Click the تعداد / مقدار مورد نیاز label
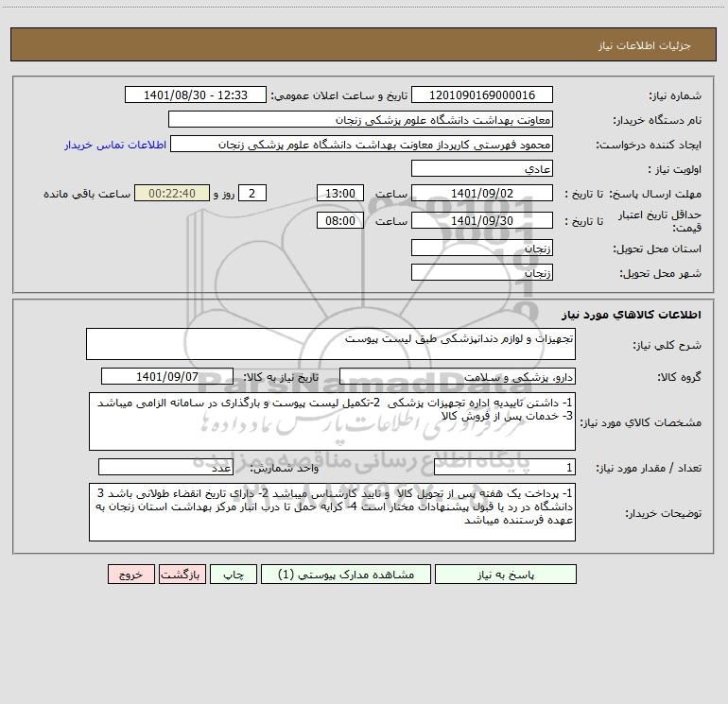The image size is (728, 704). click(649, 468)
